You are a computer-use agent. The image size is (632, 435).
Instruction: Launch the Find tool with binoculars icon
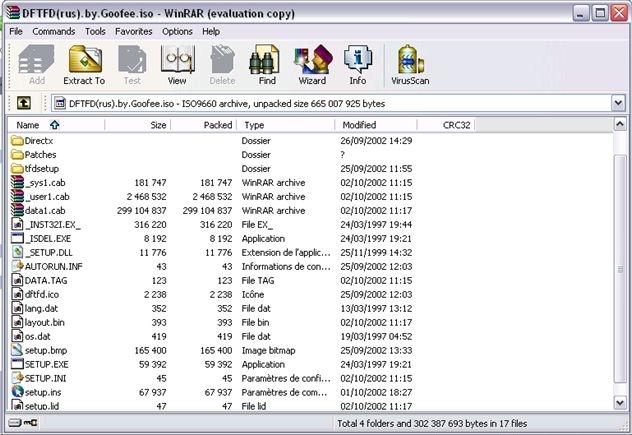[x=266, y=65]
